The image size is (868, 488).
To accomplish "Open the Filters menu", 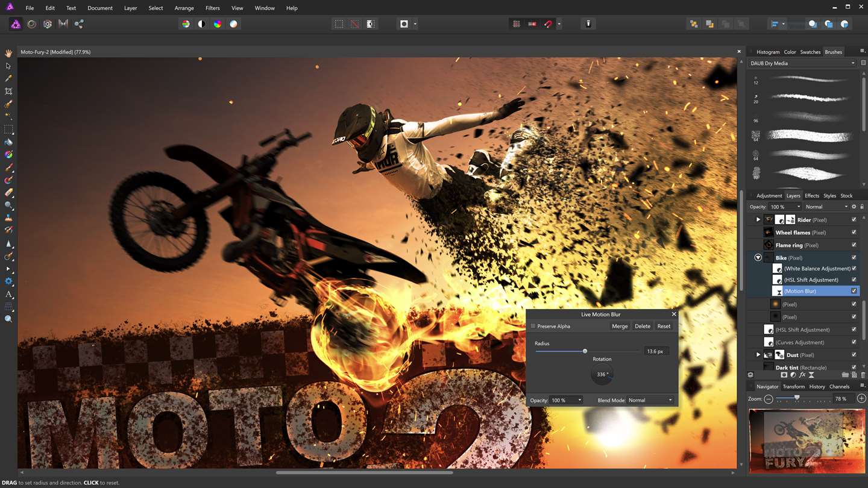I will 212,8.
